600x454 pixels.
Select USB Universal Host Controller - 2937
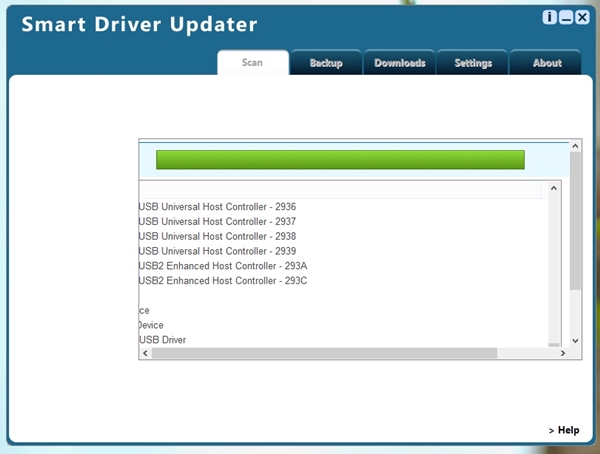point(217,221)
